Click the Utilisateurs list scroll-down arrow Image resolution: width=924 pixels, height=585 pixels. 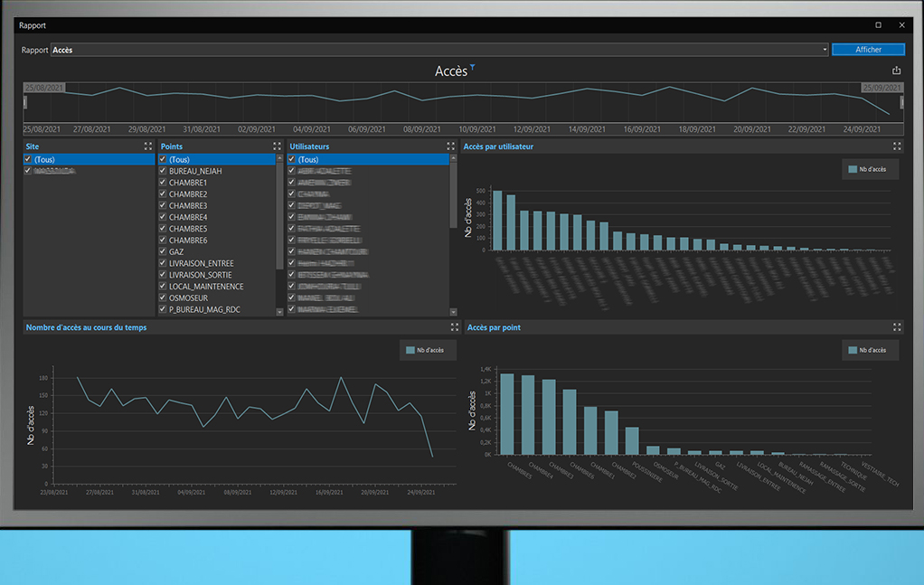(454, 311)
